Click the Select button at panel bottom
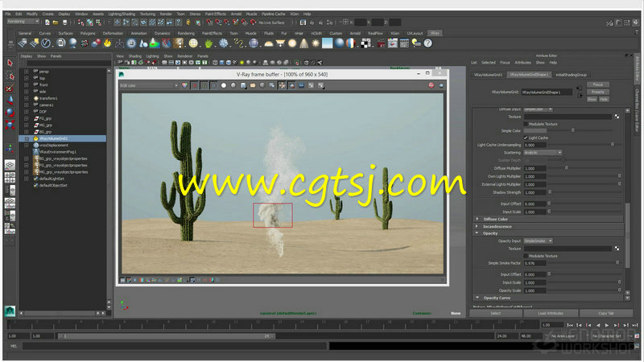 [496, 313]
